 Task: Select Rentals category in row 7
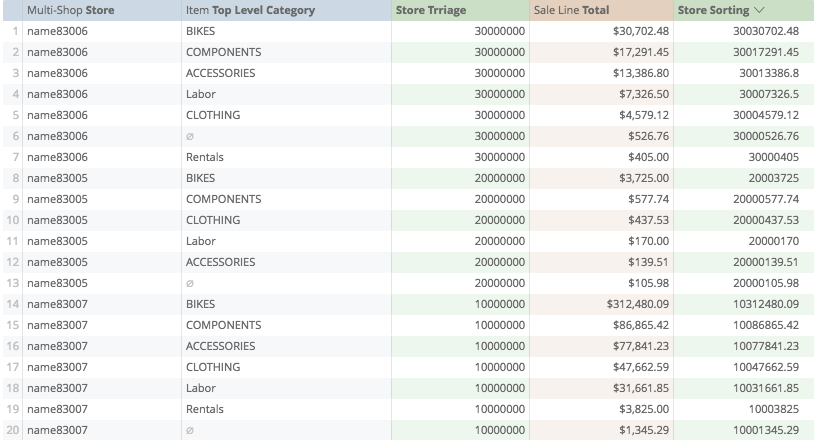(205, 157)
